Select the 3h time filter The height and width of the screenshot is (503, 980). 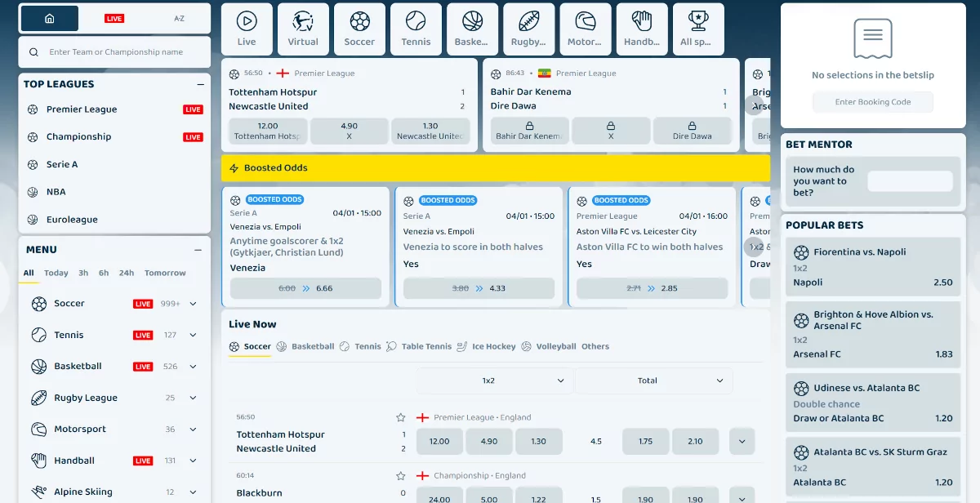point(83,274)
